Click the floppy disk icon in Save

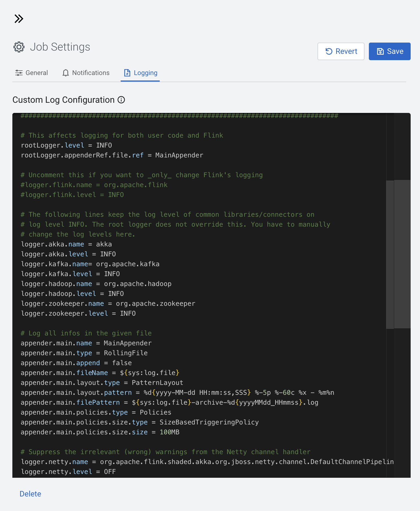380,51
